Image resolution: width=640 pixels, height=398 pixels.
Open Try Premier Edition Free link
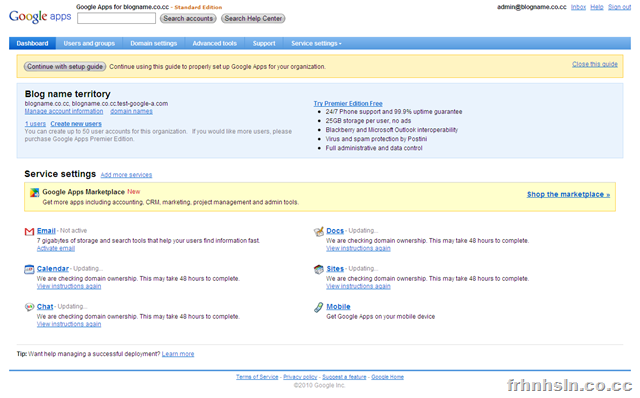point(348,104)
